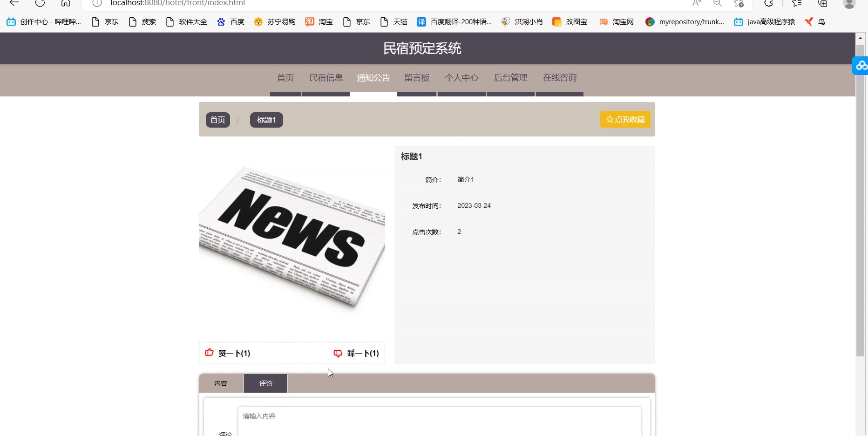Image resolution: width=868 pixels, height=436 pixels.
Task: Open the 百度 bookmark
Action: [231, 22]
